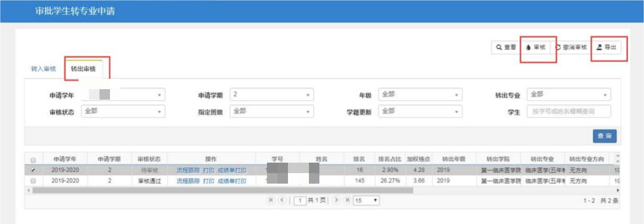Toggle the select-all checkbox in table header
The image size is (644, 224).
pyautogui.click(x=34, y=160)
